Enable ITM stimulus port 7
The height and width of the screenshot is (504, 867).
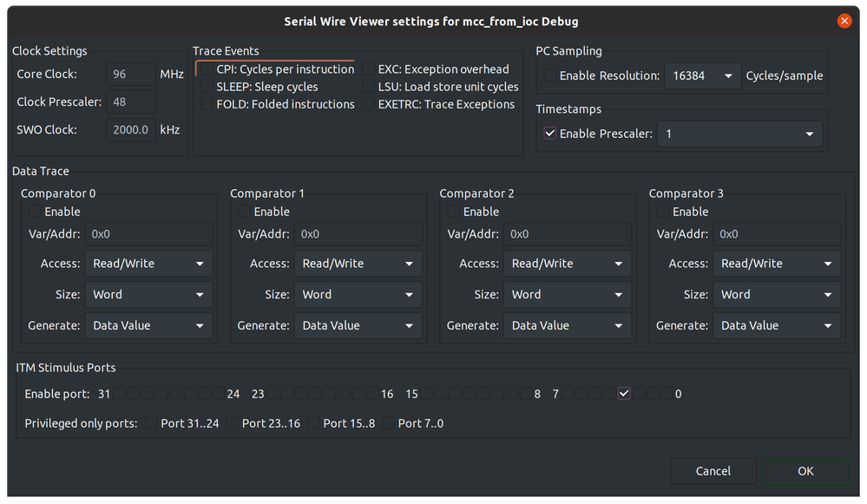coord(567,394)
